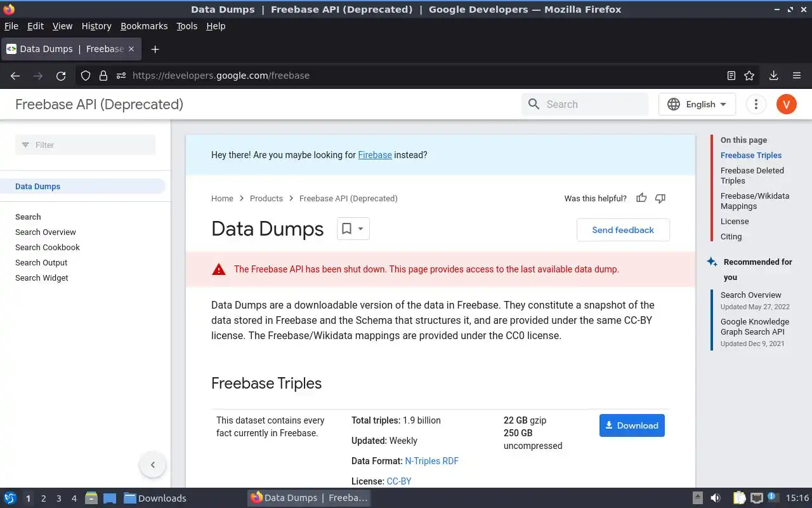This screenshot has width=812, height=508.
Task: Jump to Freebase Deleted Triples section
Action: 752,175
